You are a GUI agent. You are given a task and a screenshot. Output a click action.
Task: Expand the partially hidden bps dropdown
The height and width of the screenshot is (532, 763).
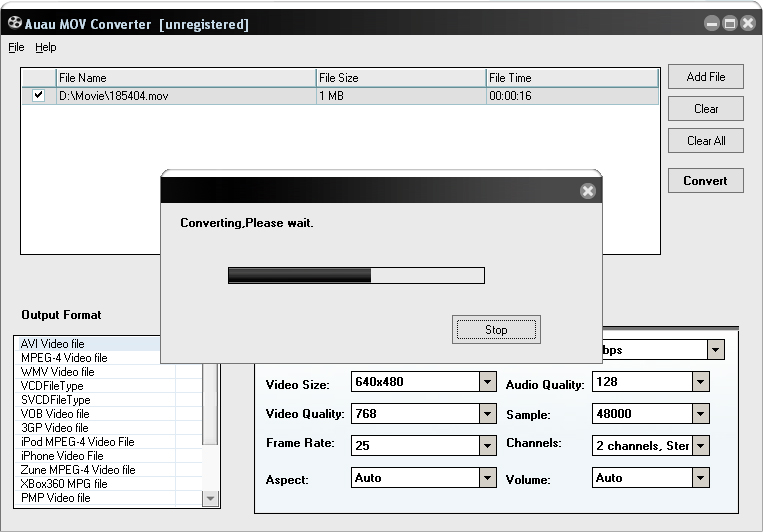pos(715,349)
